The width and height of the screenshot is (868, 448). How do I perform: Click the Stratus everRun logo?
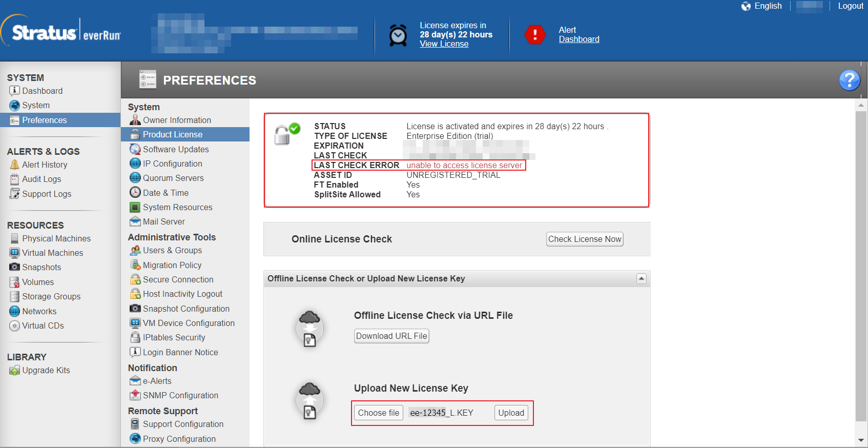click(x=61, y=32)
